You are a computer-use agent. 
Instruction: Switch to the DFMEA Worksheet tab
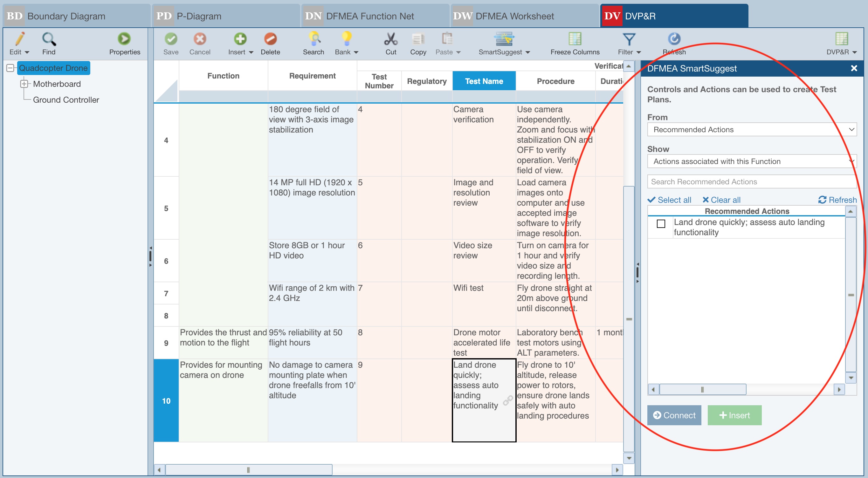514,16
